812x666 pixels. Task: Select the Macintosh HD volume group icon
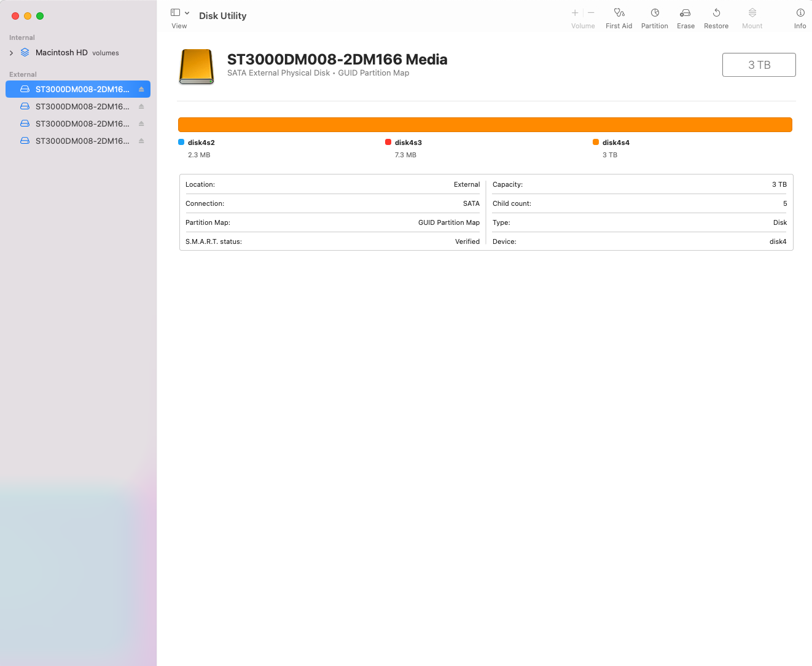tap(25, 52)
